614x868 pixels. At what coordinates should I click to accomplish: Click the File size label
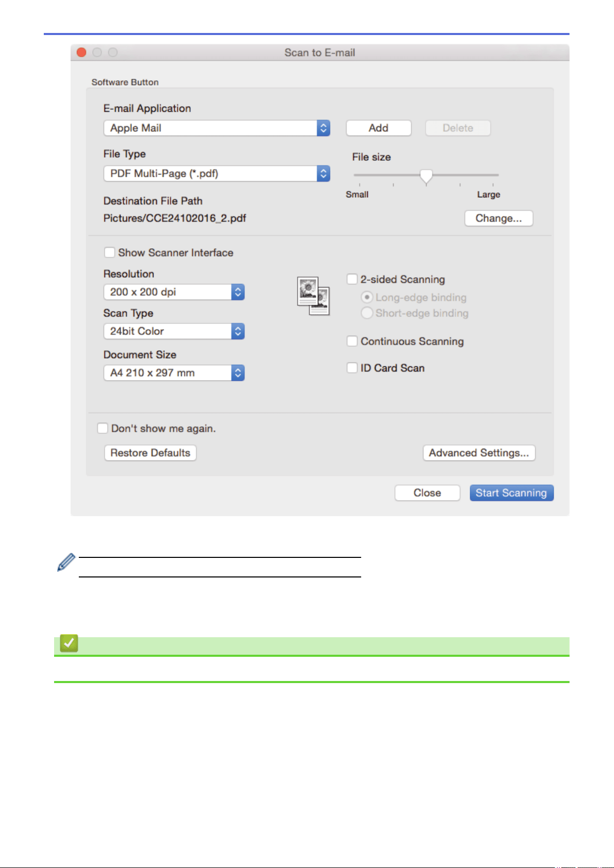point(371,157)
